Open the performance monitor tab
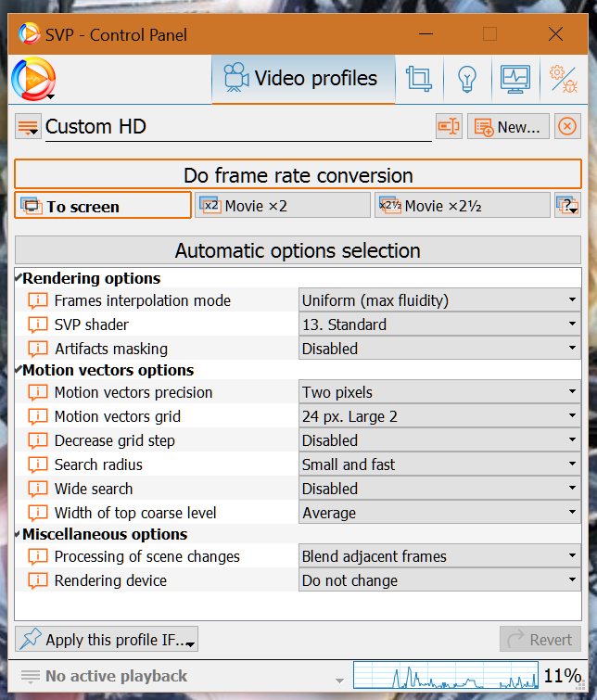The height and width of the screenshot is (700, 597). pos(514,79)
